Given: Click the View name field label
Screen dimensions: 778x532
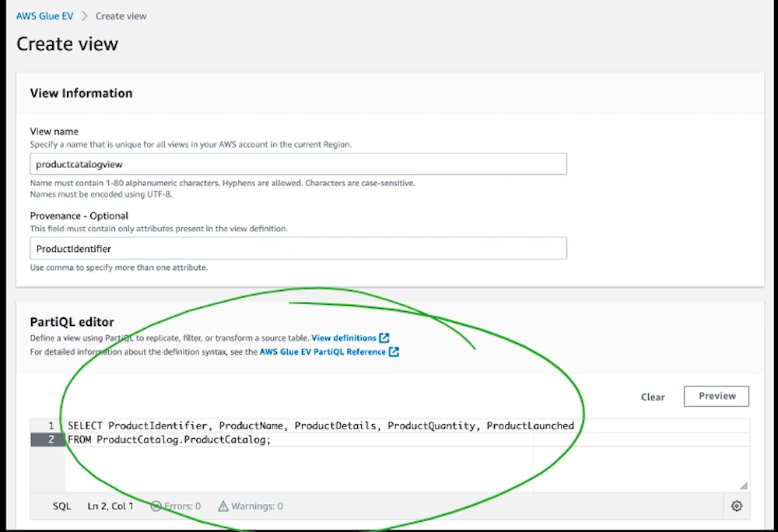Looking at the screenshot, I should pos(54,131).
